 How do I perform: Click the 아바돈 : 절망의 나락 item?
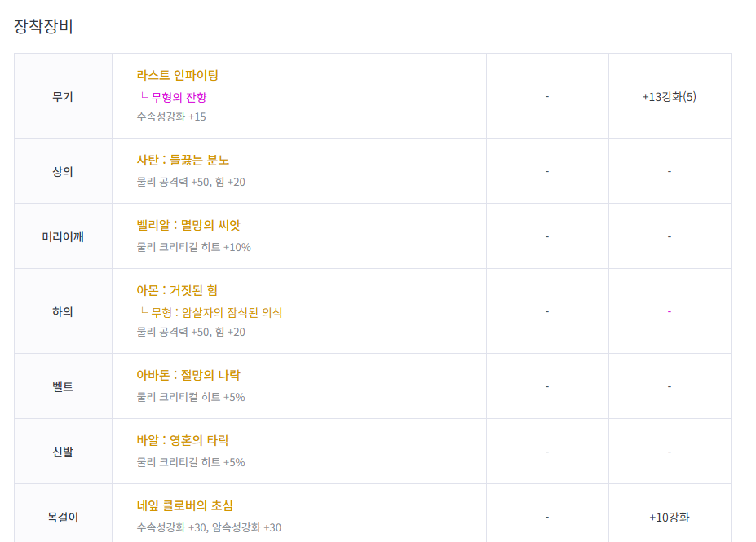188,375
